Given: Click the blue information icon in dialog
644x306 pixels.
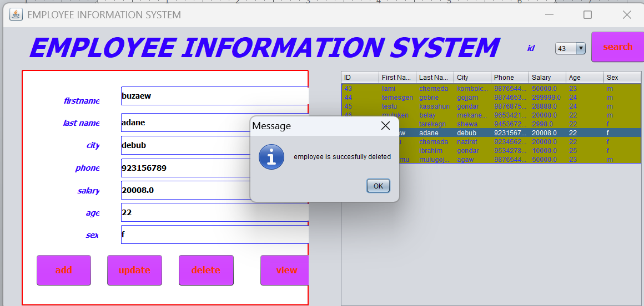Looking at the screenshot, I should [271, 157].
